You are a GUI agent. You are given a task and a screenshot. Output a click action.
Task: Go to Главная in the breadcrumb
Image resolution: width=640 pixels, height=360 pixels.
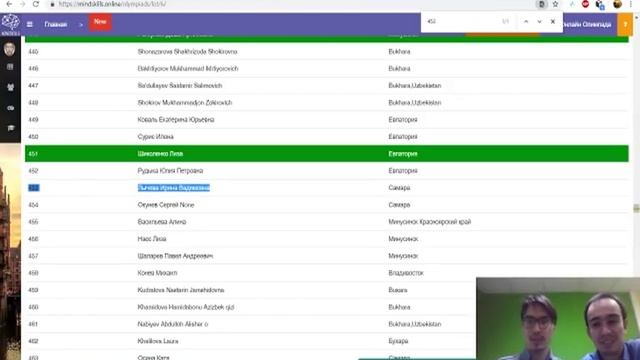(x=56, y=24)
